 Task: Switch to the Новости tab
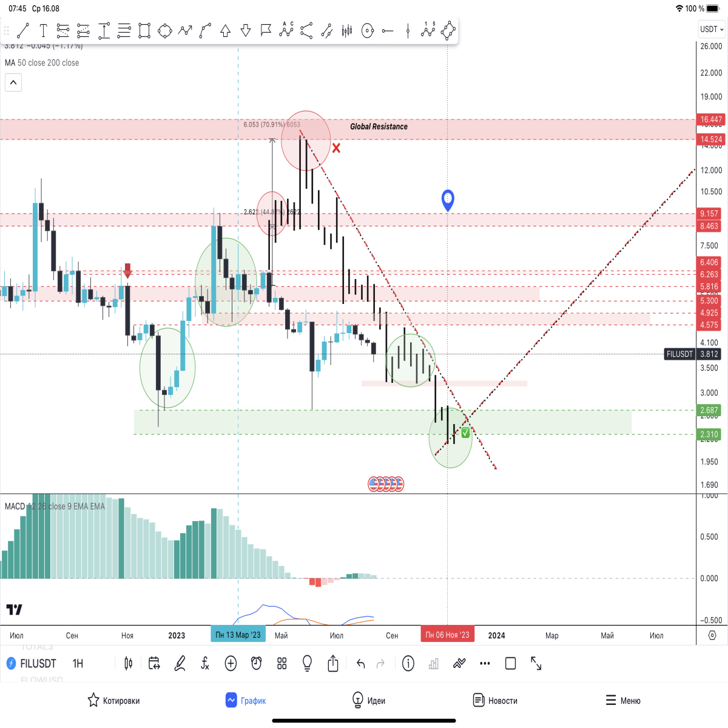pyautogui.click(x=495, y=700)
